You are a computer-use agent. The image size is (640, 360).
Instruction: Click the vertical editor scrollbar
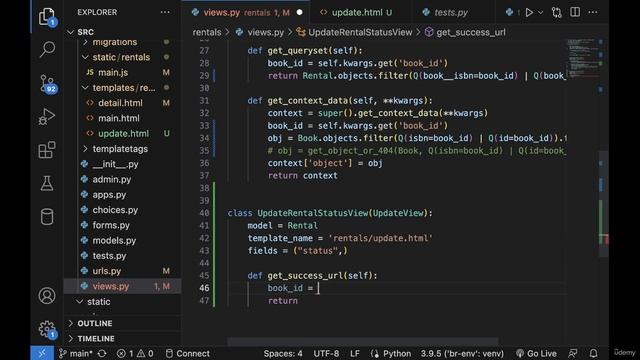tap(604, 204)
